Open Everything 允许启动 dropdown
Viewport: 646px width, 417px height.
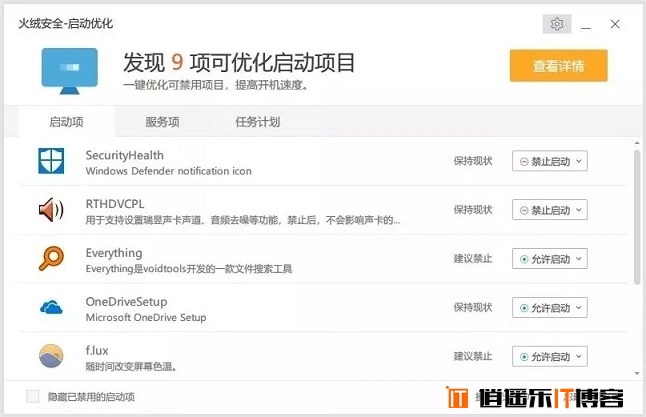(550, 259)
